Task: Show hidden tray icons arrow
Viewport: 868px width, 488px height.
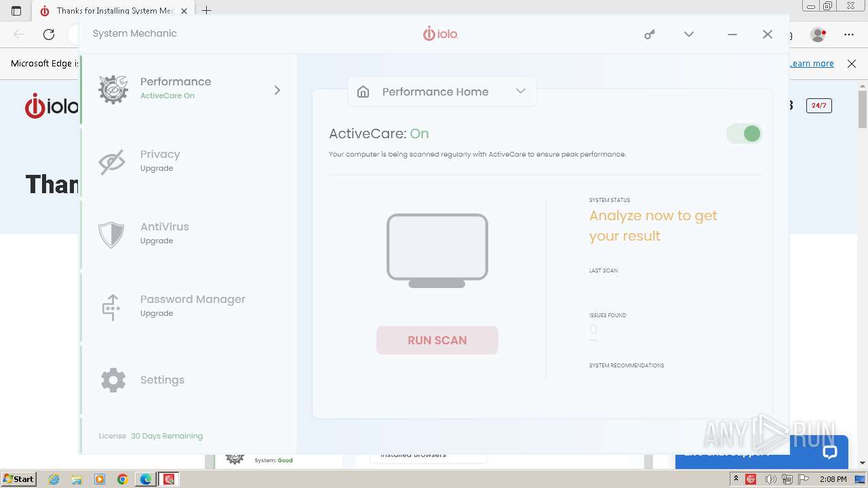Action: pos(736,479)
